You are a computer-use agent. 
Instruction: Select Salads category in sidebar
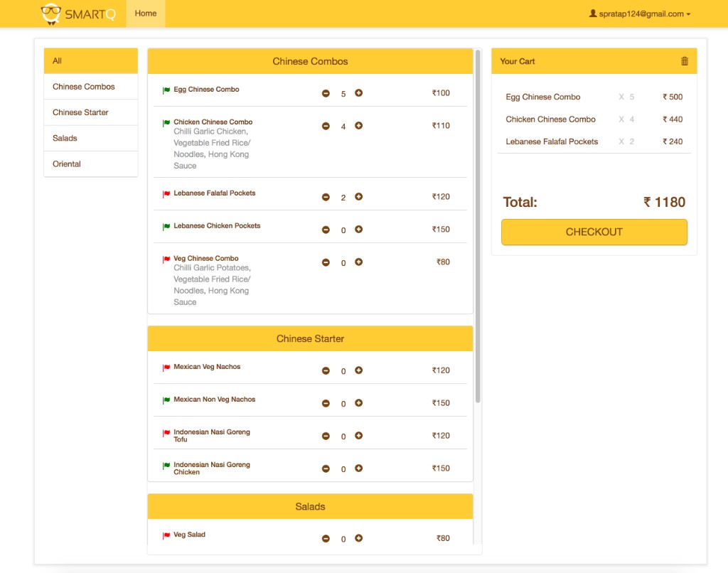(91, 138)
